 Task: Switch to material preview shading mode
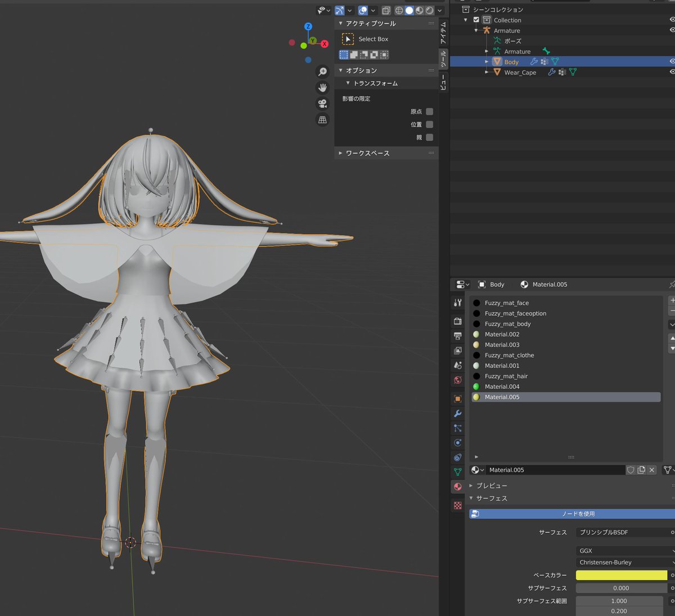[419, 10]
